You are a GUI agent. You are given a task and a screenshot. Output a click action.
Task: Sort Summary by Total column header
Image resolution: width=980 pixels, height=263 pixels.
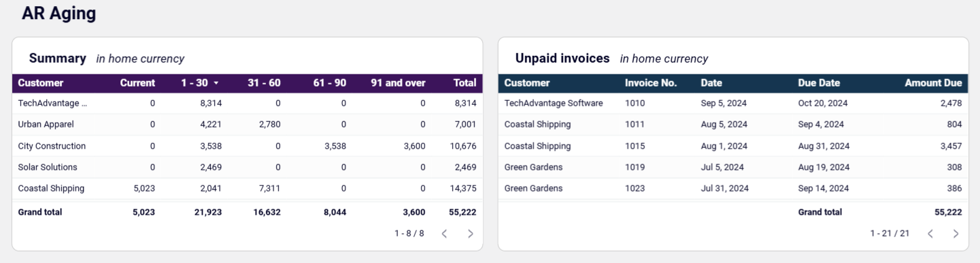pyautogui.click(x=465, y=83)
